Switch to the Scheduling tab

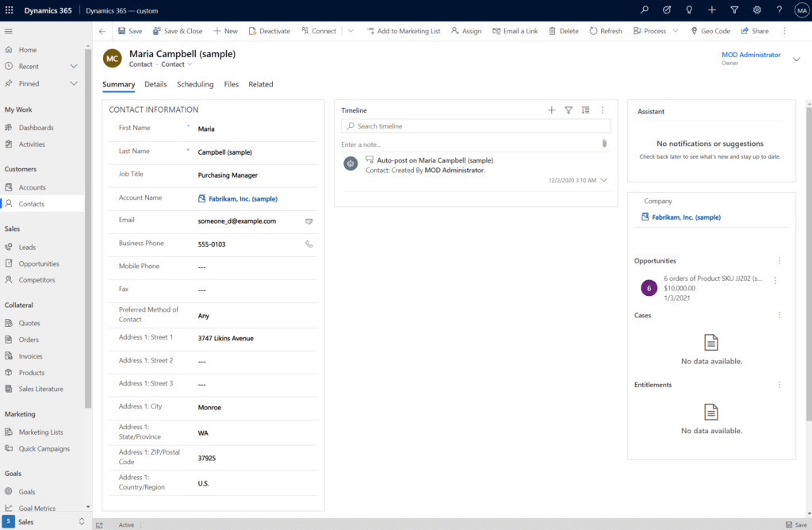click(195, 84)
